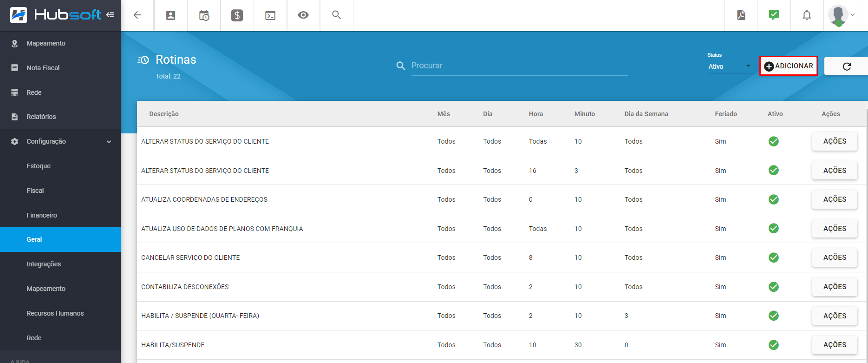Toggle Ativo check for HABILITA/SUSPENDE row
The image size is (868, 363).
pos(774,345)
